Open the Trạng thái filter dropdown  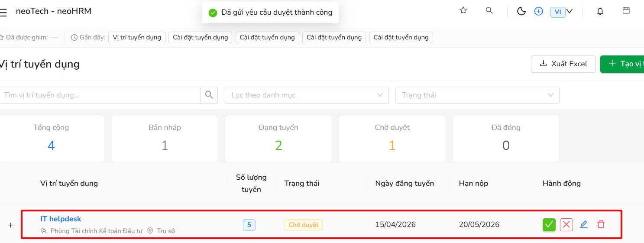coord(477,95)
